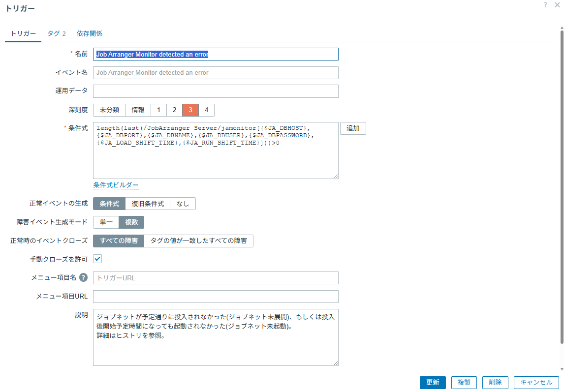Set severity level to 1
The width and height of the screenshot is (564, 392).
158,110
